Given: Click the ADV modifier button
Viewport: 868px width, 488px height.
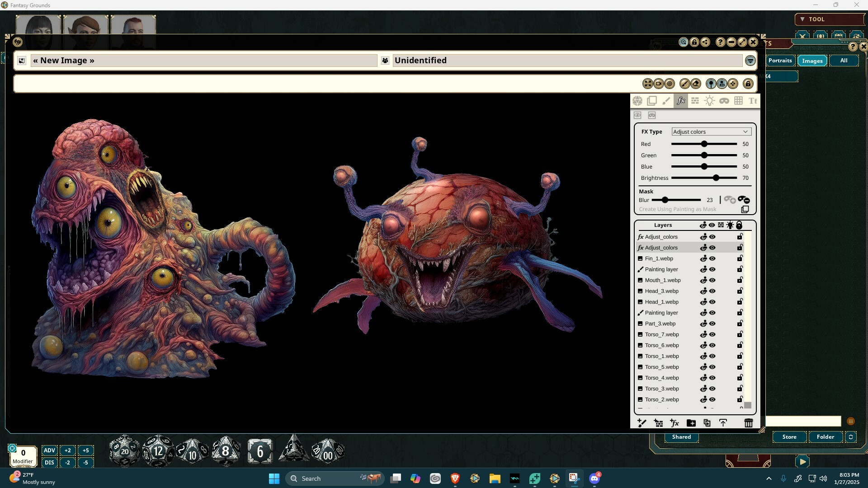Looking at the screenshot, I should (49, 450).
